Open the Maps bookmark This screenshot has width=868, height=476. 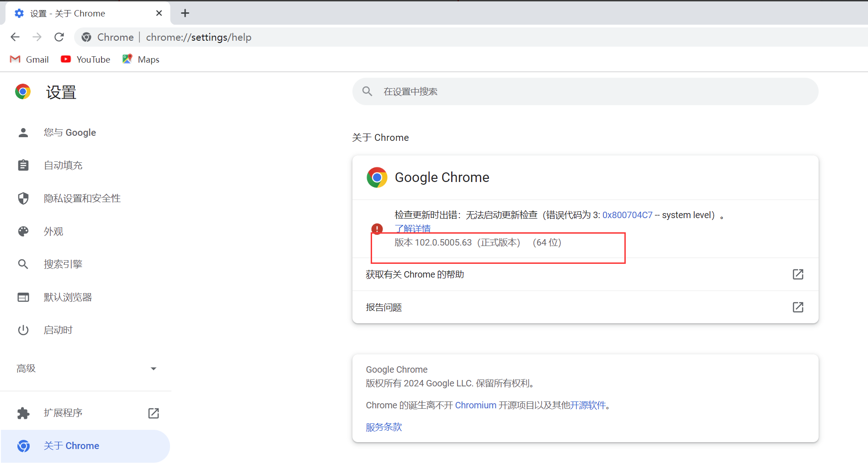point(141,59)
